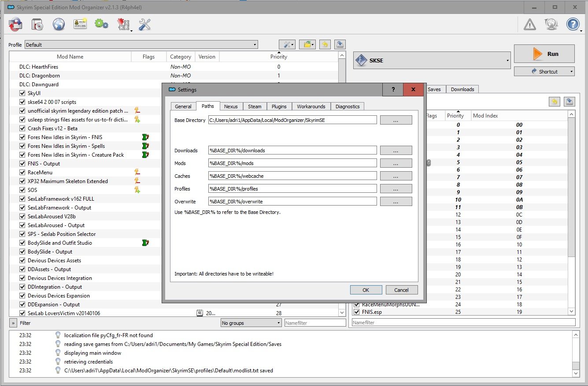Screen dimensions: 588x386
Task: Uncheck FNIS.esp plugin checkbox
Action: pos(357,312)
